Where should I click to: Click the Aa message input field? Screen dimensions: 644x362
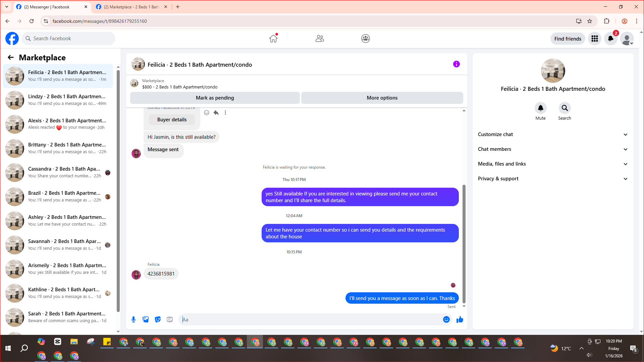pos(310,319)
